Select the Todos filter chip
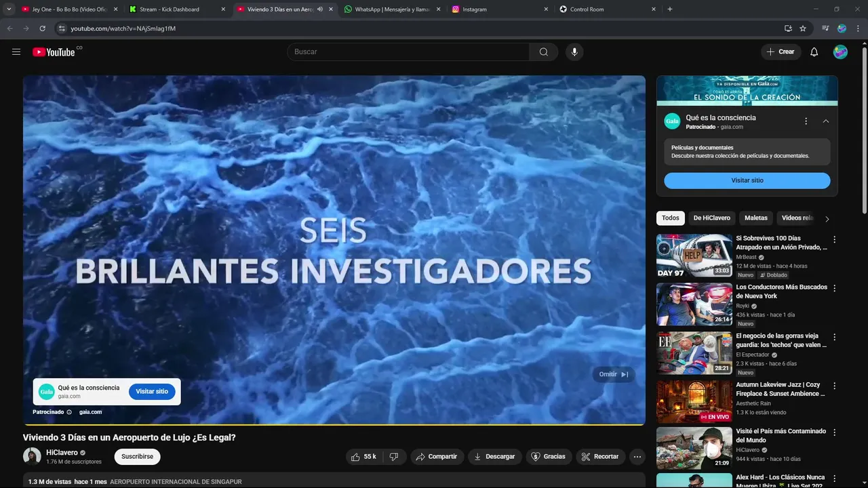The height and width of the screenshot is (488, 868). (671, 218)
